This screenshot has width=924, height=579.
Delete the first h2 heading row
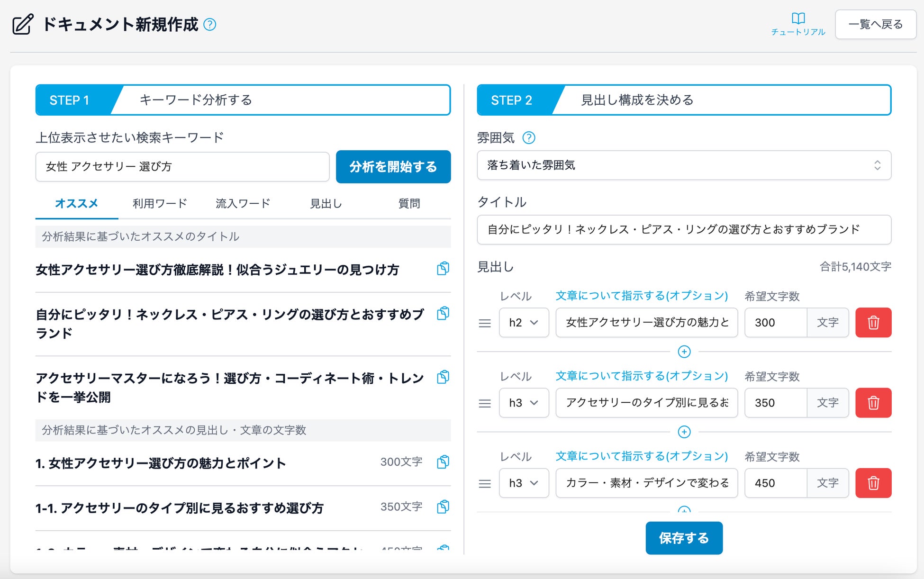click(x=873, y=323)
